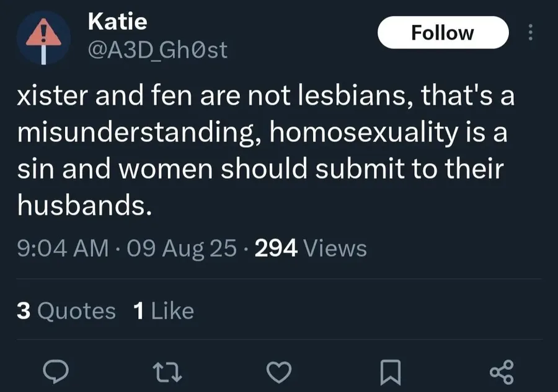Viewport: 558px width, 392px height.
Task: Click the word 'misunderstanding,' in the tweet
Action: click(138, 133)
